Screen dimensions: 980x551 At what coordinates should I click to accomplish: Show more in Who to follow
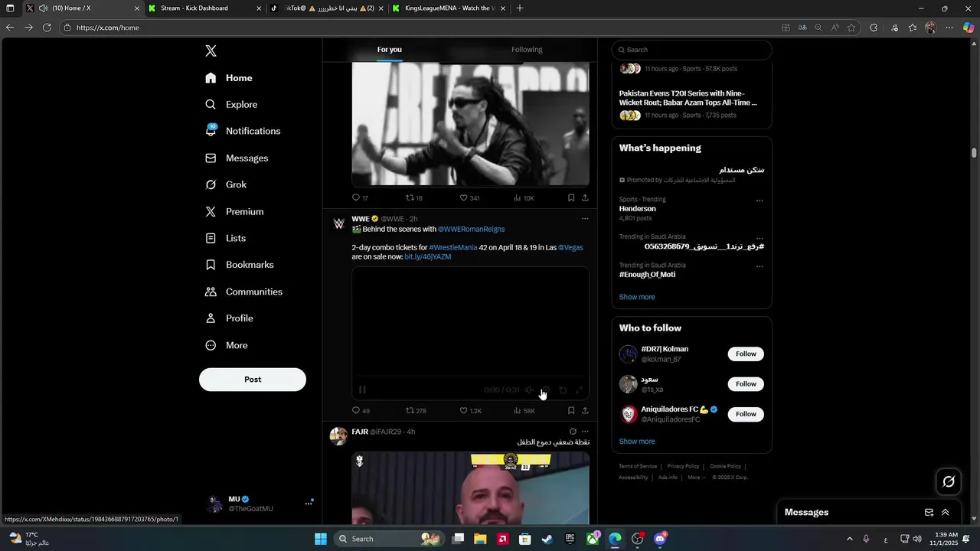coord(637,442)
